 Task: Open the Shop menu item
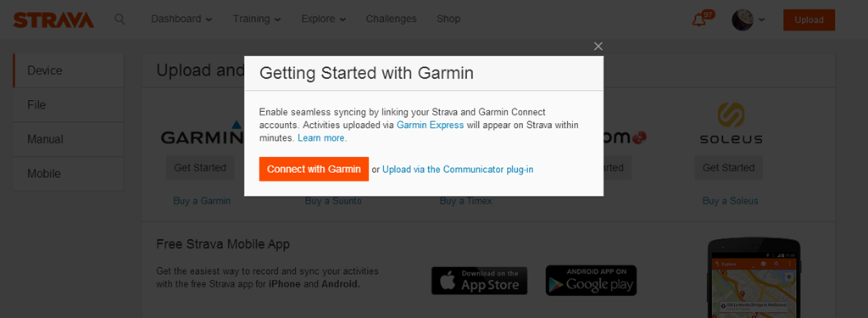point(448,19)
